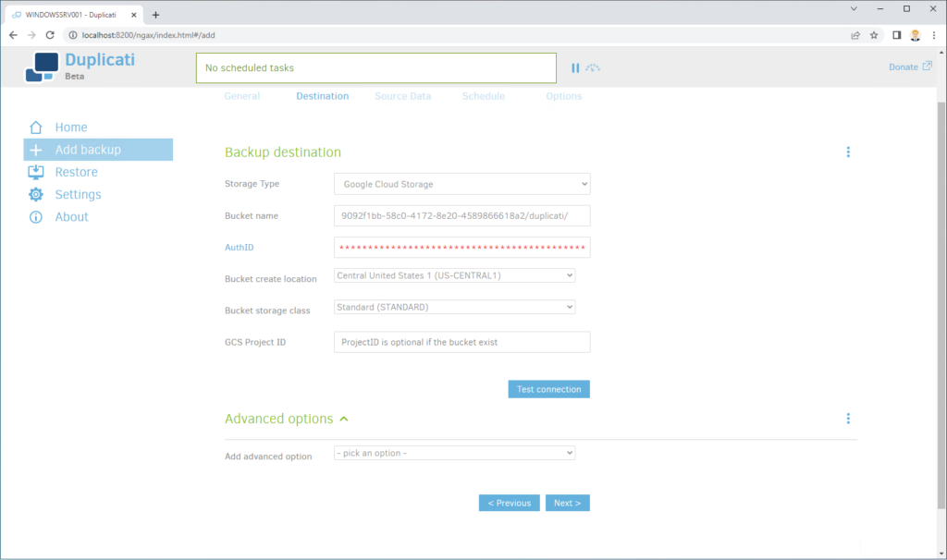Open Restore in the sidebar
The image size is (947, 560).
click(x=76, y=172)
